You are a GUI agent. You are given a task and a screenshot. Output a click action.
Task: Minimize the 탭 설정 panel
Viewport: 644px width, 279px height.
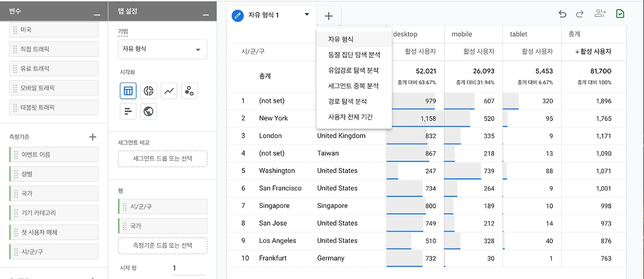pyautogui.click(x=206, y=15)
